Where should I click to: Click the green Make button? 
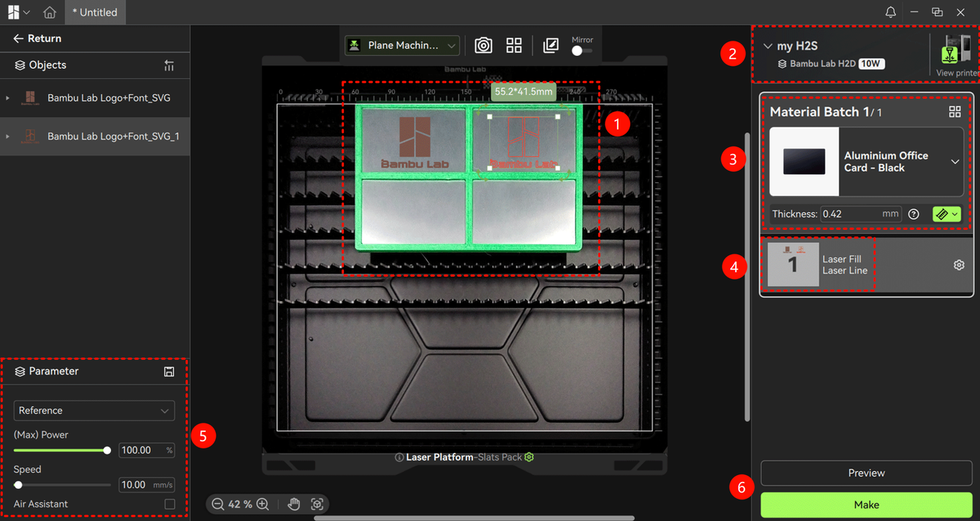(866, 505)
